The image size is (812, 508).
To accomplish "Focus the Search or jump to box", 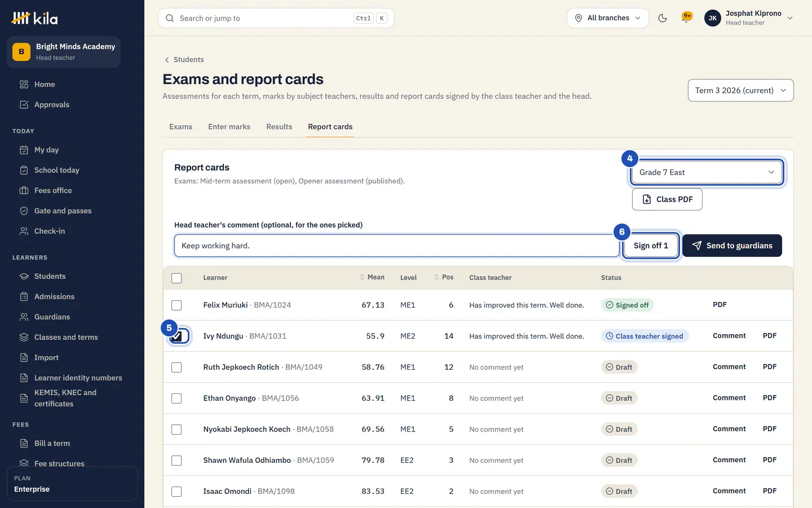I will coord(276,18).
